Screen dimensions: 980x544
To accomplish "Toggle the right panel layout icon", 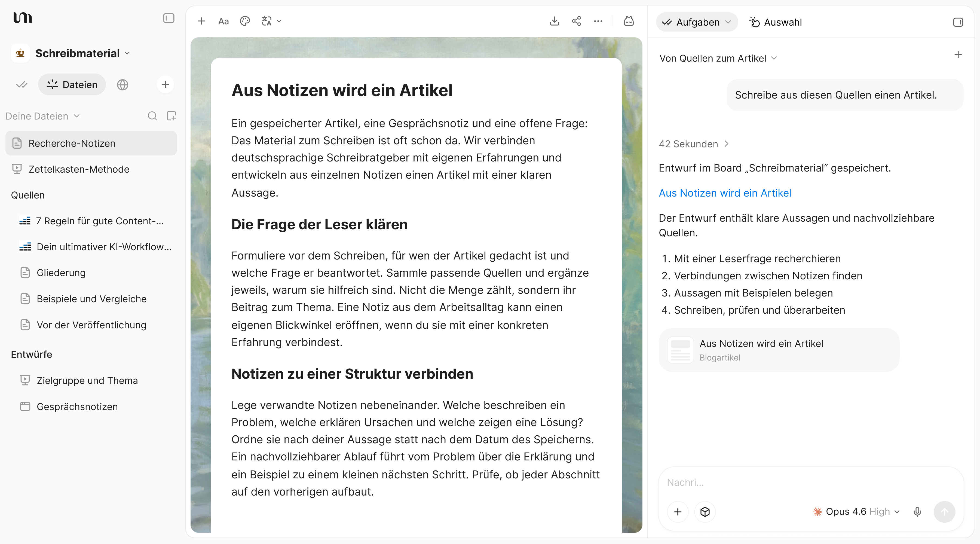I will 958,22.
